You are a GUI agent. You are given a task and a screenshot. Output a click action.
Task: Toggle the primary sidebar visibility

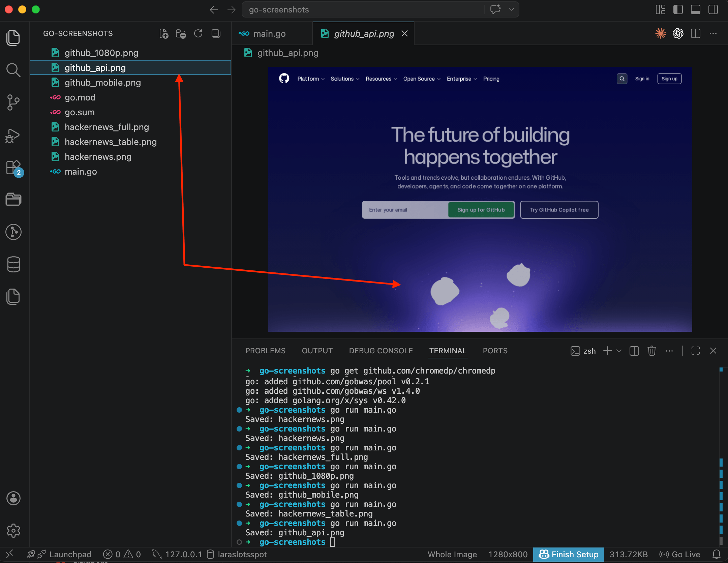pyautogui.click(x=678, y=9)
